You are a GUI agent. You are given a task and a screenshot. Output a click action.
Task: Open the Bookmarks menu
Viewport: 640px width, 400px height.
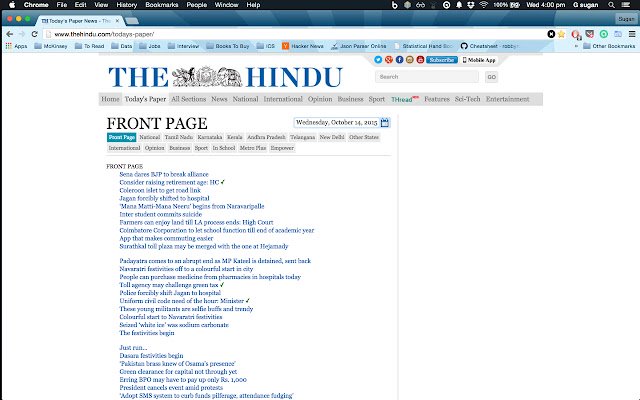point(162,5)
